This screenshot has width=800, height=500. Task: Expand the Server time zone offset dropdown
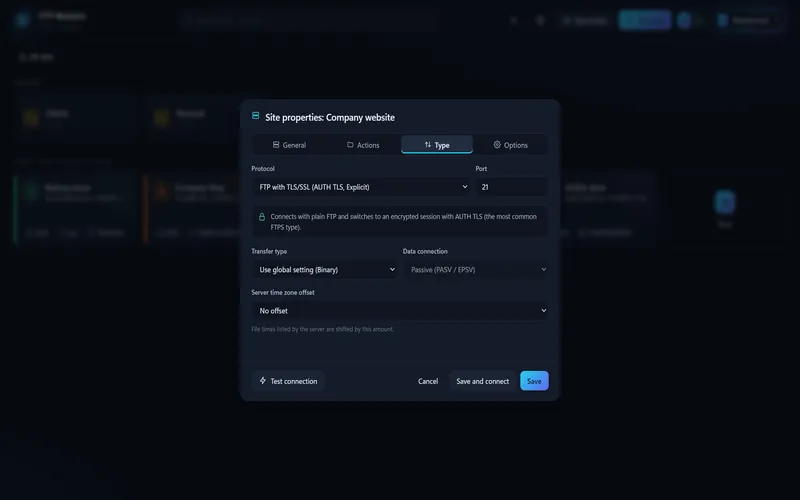400,310
